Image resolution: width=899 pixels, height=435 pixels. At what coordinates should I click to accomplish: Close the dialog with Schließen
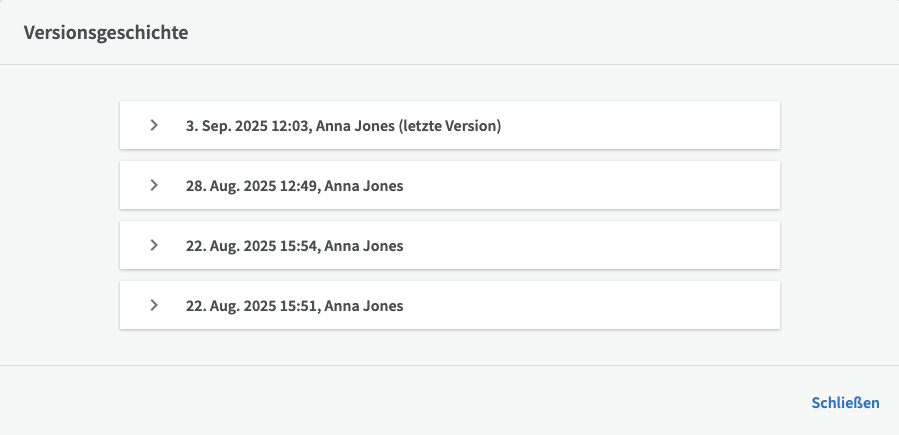point(845,403)
